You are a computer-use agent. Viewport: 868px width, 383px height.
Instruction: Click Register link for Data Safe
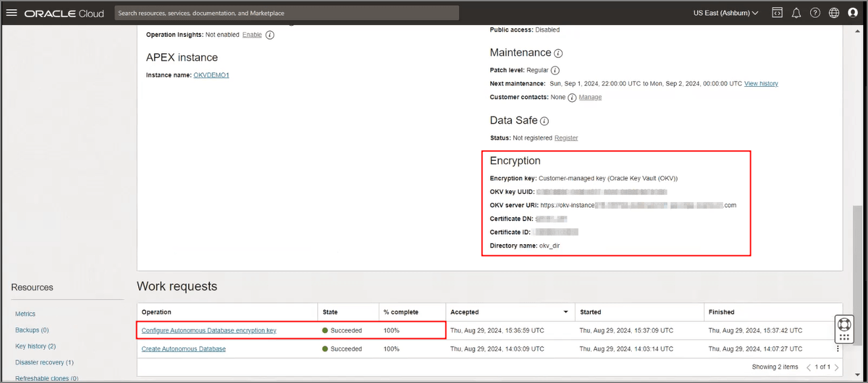pos(566,138)
